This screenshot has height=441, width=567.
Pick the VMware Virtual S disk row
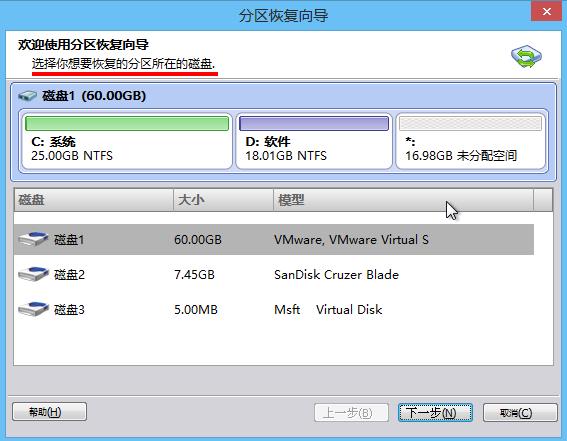(x=274, y=239)
